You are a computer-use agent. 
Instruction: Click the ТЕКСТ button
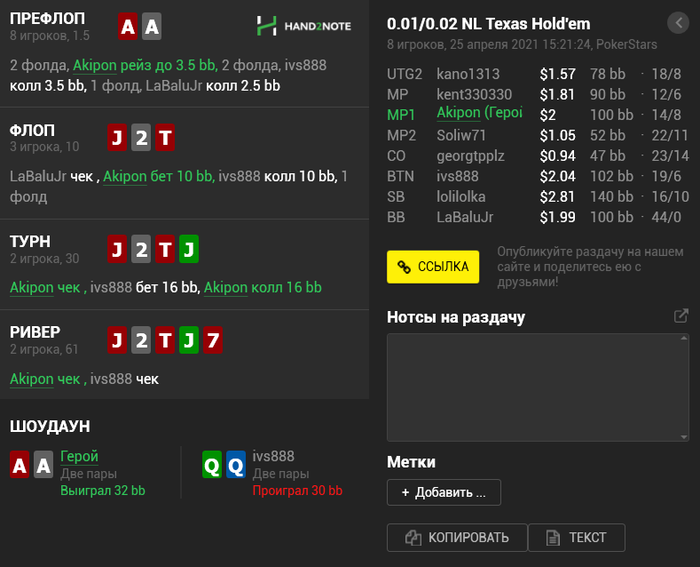pos(577,538)
